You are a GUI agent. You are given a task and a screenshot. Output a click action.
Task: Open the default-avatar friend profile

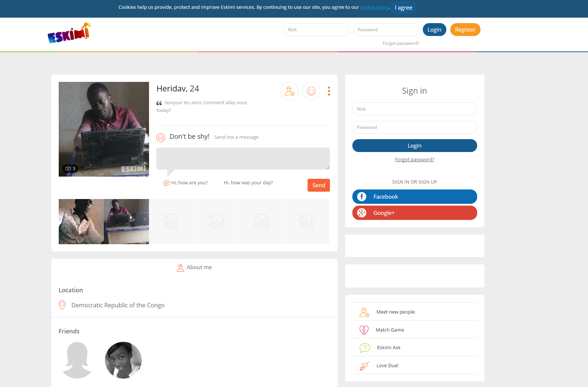77,360
